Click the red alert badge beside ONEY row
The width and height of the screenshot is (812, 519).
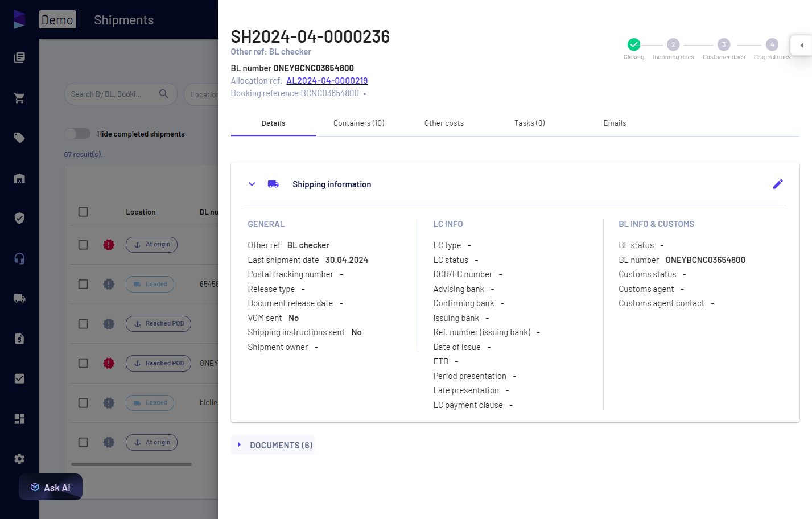tap(109, 363)
